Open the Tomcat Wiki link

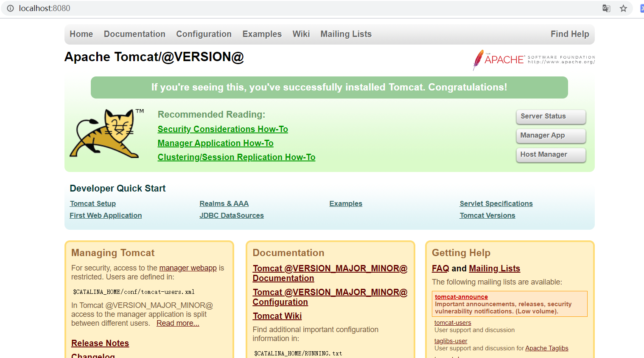(277, 316)
